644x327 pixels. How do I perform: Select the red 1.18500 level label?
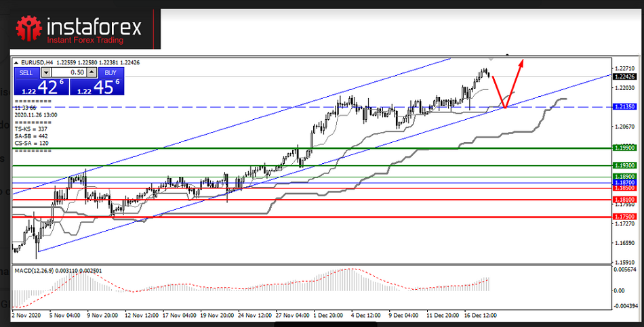624,188
